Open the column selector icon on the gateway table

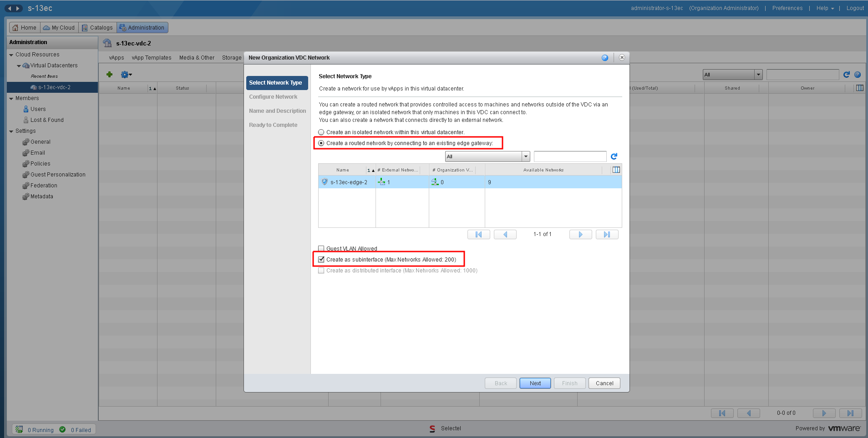(x=616, y=169)
